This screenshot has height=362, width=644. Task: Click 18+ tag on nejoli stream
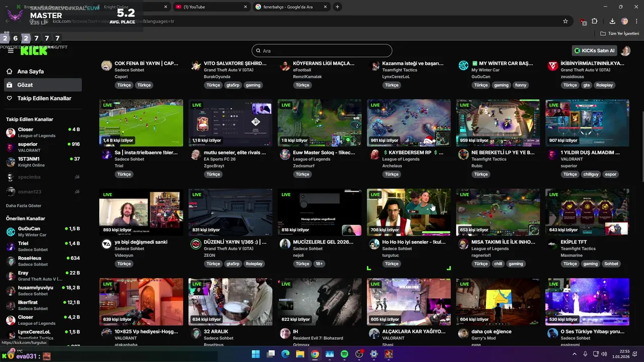point(319,264)
